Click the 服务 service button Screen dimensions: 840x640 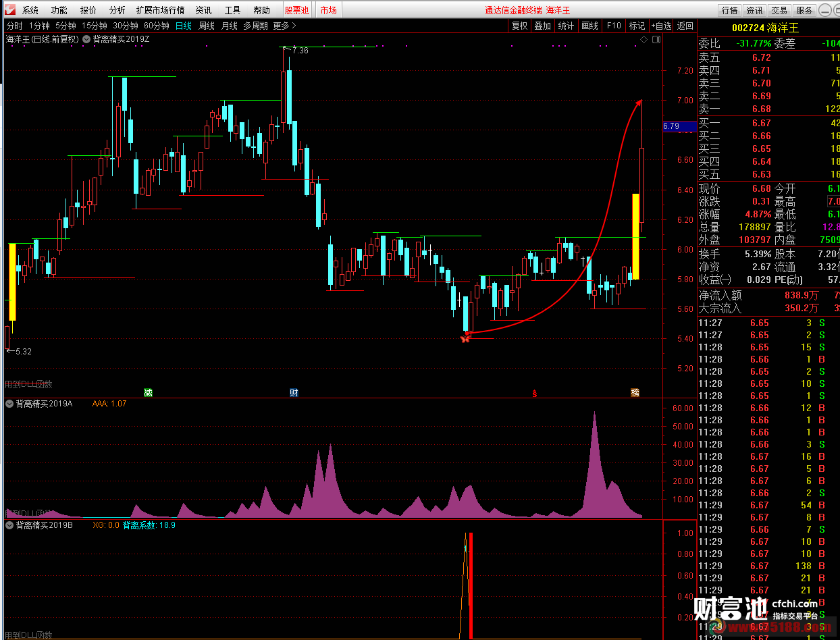(804, 10)
